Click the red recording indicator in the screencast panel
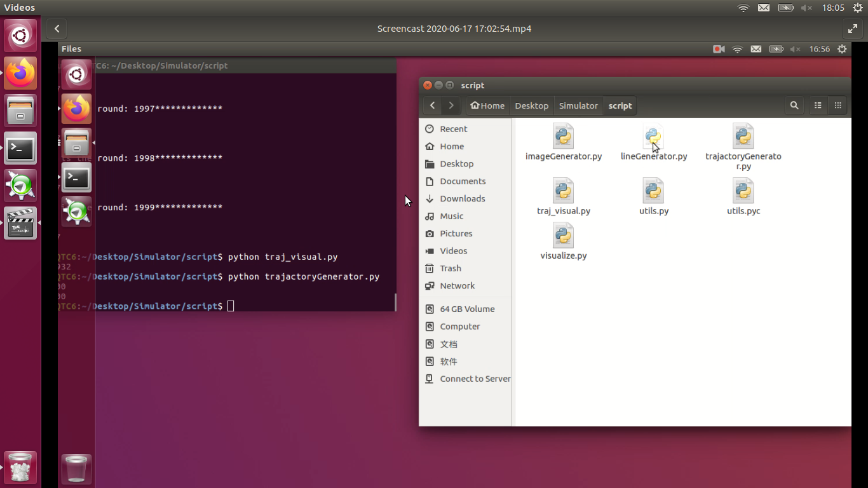The width and height of the screenshot is (868, 488). pyautogui.click(x=719, y=49)
